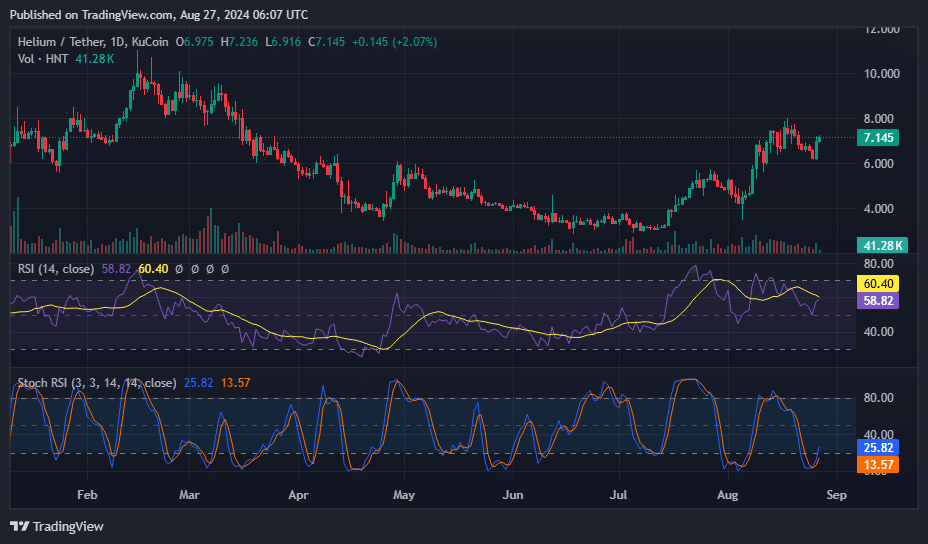Click the Aug label on time axis
Image resolution: width=928 pixels, height=544 pixels.
(x=727, y=495)
